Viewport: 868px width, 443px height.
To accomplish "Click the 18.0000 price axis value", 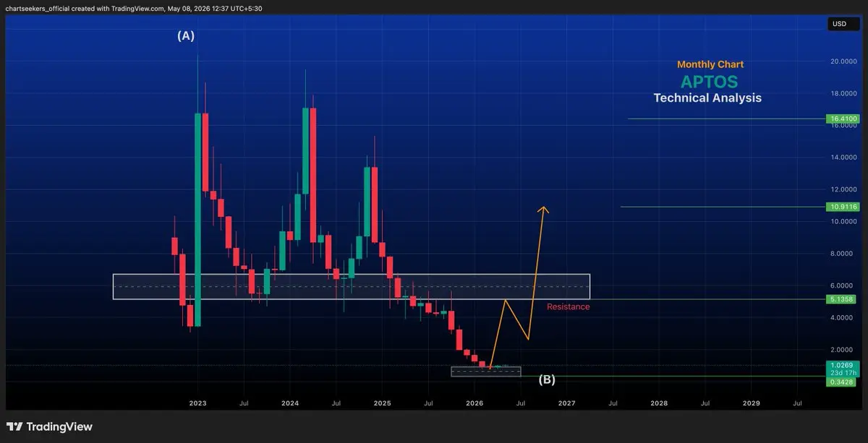I will click(843, 94).
